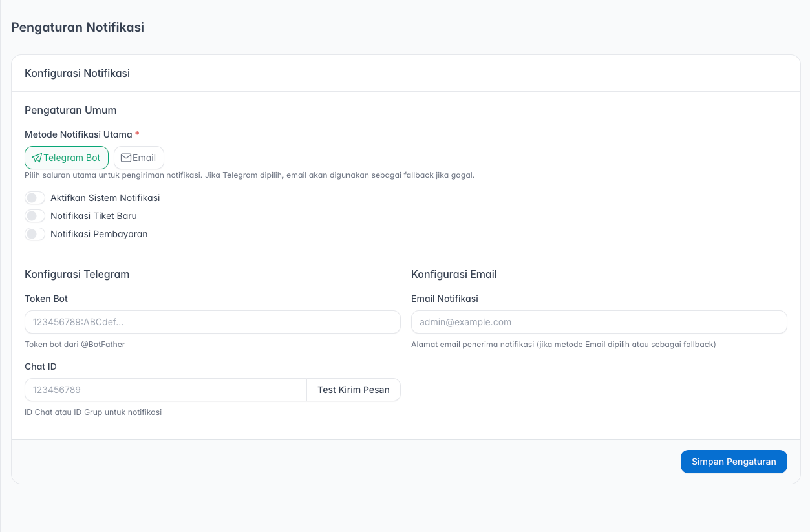Viewport: 810px width, 532px height.
Task: Toggle the Notifikasi Tiket Baru switch
Action: [35, 216]
